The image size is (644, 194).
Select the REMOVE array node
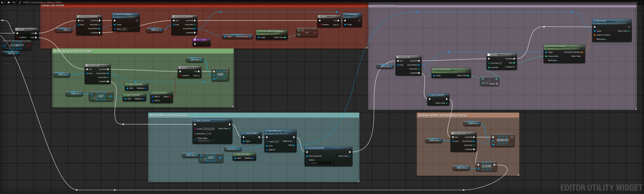(502, 140)
